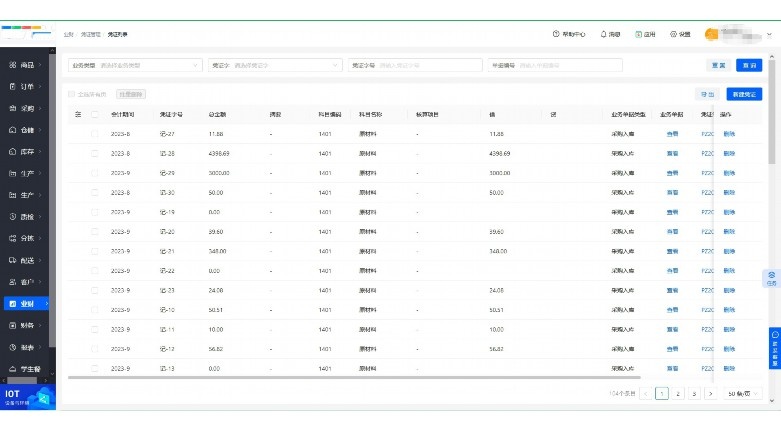Open table column settings icon in header
This screenshot has width=781, height=431.
coord(78,114)
